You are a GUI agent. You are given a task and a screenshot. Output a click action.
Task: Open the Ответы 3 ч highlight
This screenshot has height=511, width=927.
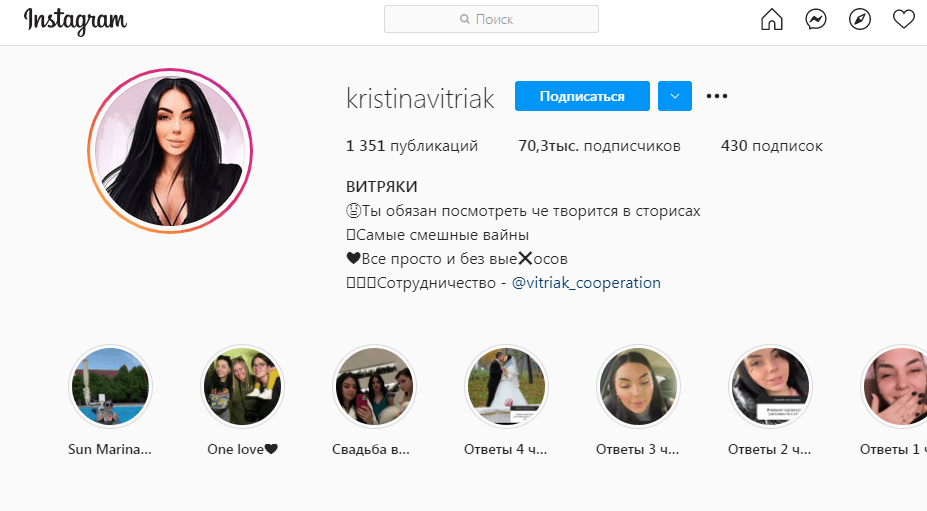pyautogui.click(x=638, y=386)
